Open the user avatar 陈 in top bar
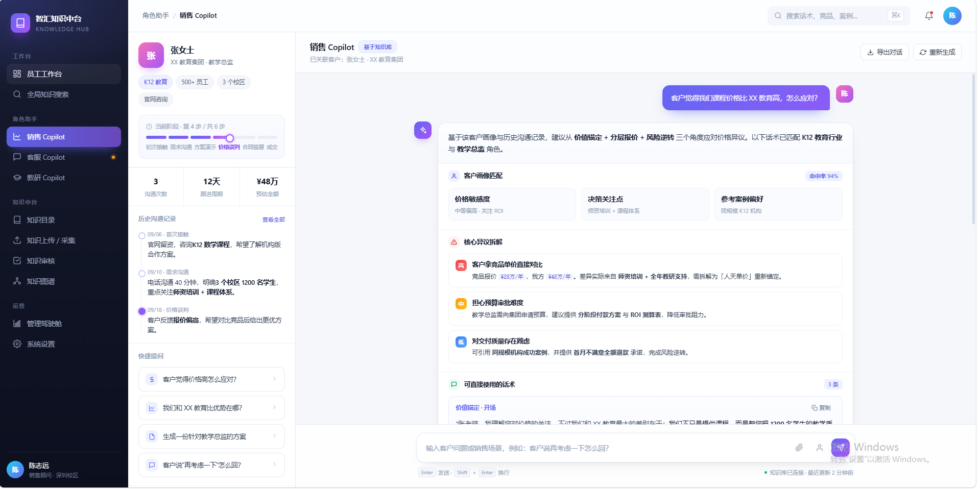This screenshot has width=980, height=489. point(952,16)
